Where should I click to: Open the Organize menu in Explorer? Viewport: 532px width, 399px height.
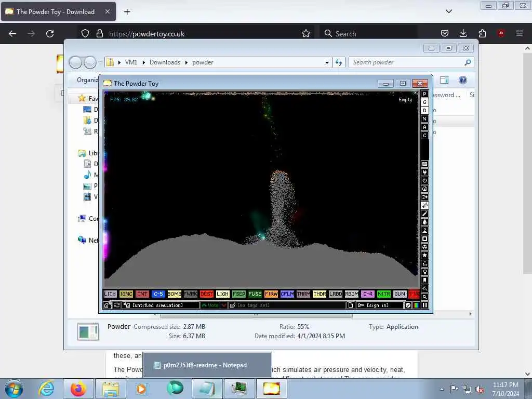(87, 80)
